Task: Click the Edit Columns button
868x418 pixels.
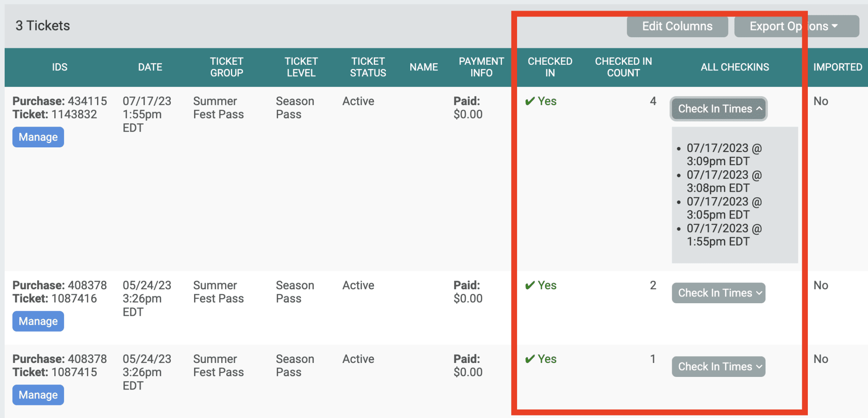Action: 677,26
